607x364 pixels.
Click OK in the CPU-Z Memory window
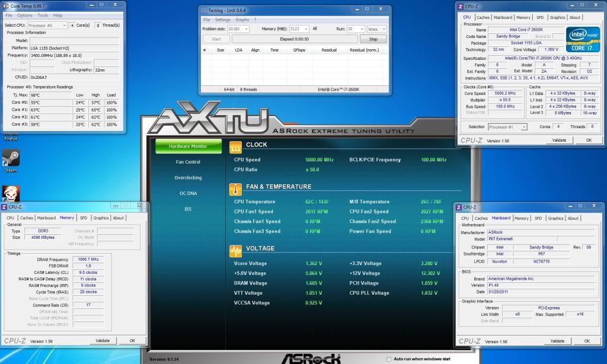132,341
